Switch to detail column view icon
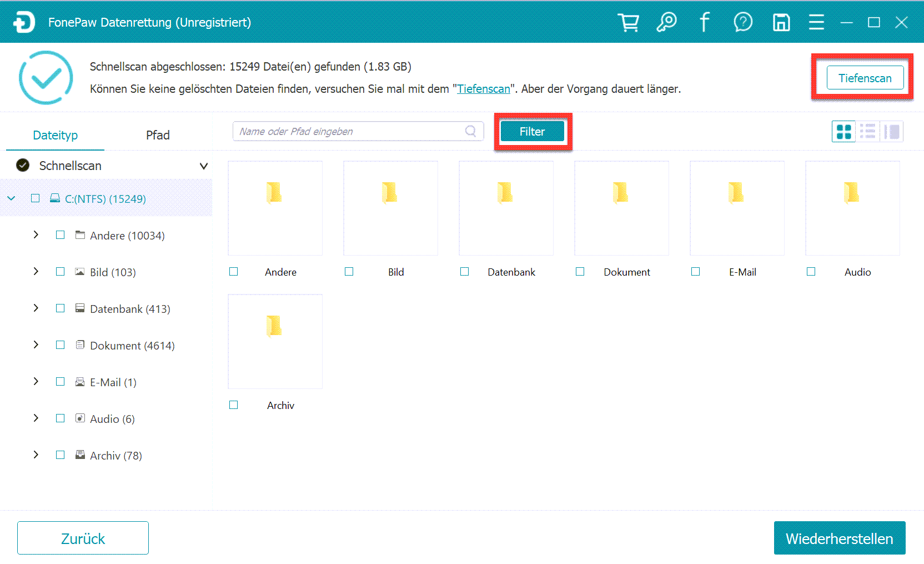The image size is (924, 564). point(892,132)
